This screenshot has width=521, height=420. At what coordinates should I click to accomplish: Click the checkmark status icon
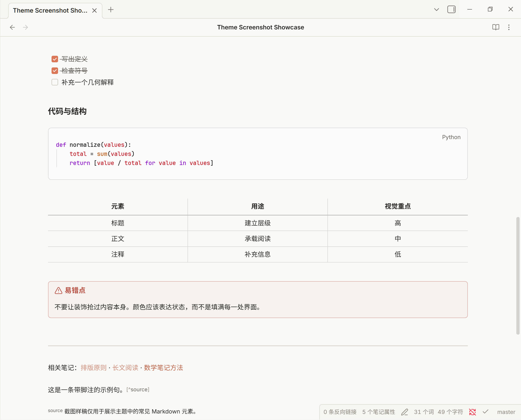pos(486,412)
